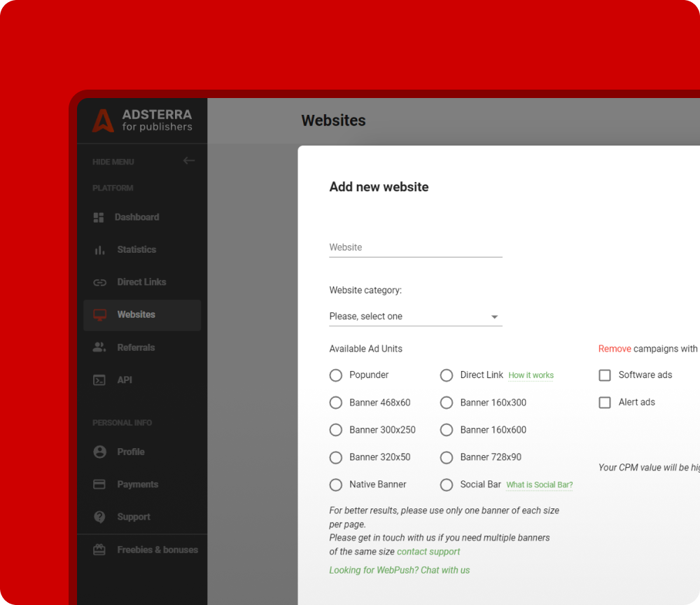Select Banner 300x250 radio button
This screenshot has height=605, width=700.
[336, 430]
